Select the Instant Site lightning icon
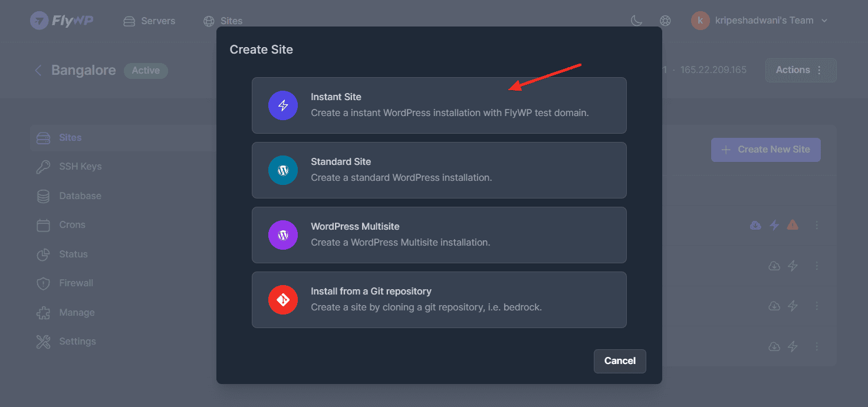The image size is (868, 407). pyautogui.click(x=283, y=105)
